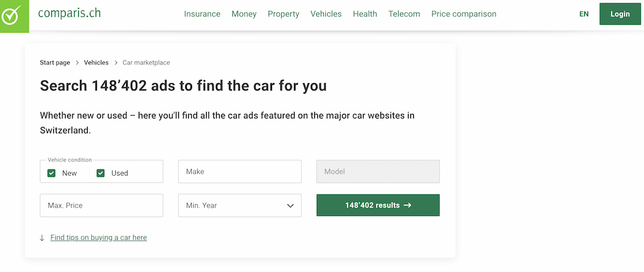Open Find tips on buying a car link

tap(98, 238)
